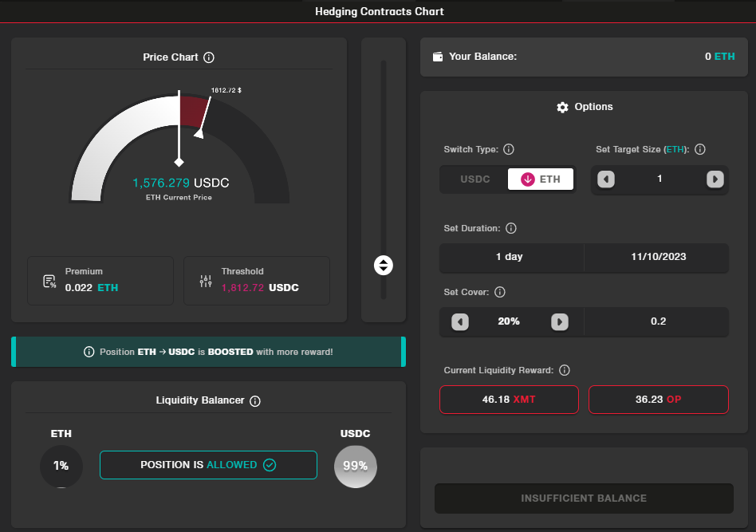Click the Position Is Allowed button
This screenshot has width=756, height=532.
pyautogui.click(x=208, y=465)
